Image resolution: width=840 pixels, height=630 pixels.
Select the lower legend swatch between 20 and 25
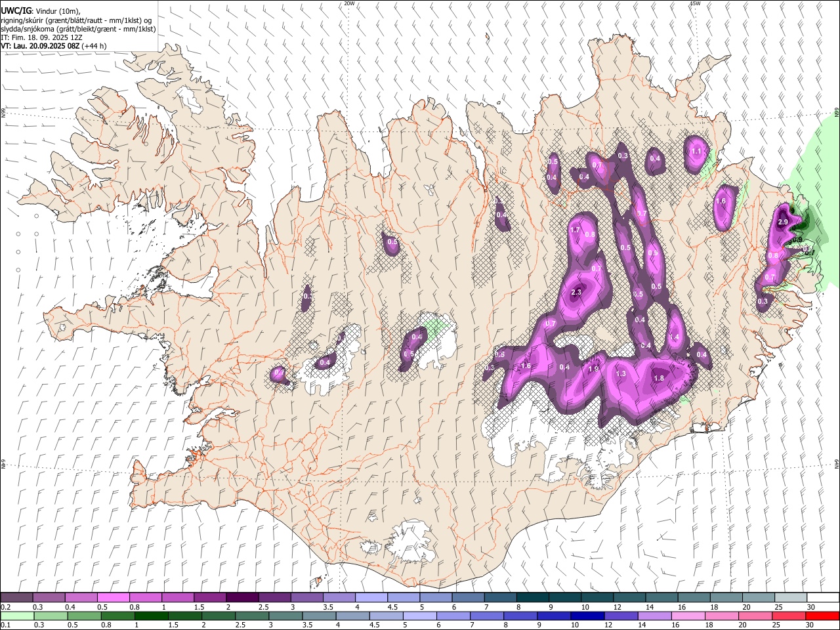pos(755,616)
